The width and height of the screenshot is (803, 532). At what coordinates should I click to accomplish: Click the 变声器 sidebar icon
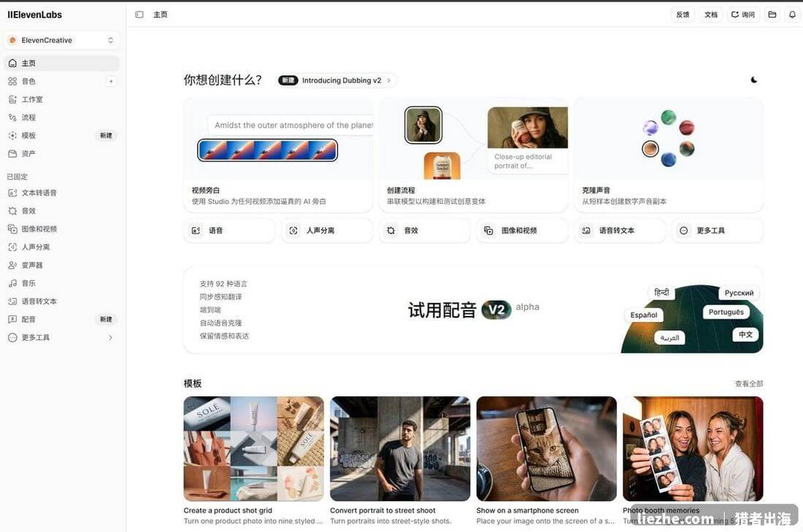13,265
